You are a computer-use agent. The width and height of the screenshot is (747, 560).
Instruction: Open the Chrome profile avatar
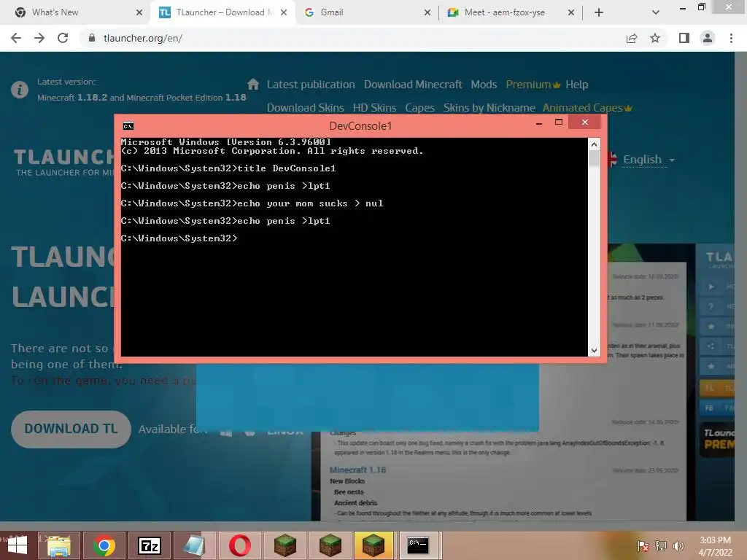click(708, 38)
